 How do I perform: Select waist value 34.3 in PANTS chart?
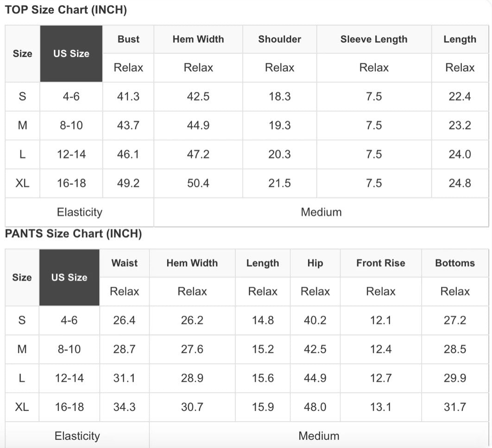(125, 407)
